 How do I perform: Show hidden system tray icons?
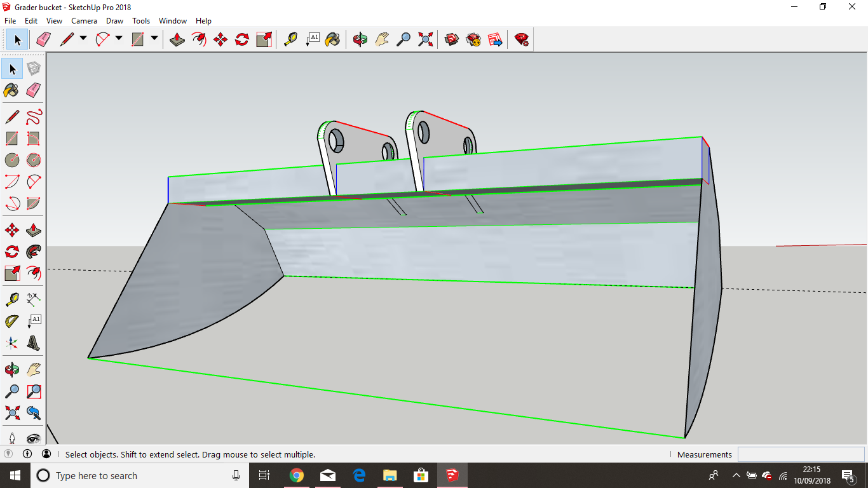(736, 475)
